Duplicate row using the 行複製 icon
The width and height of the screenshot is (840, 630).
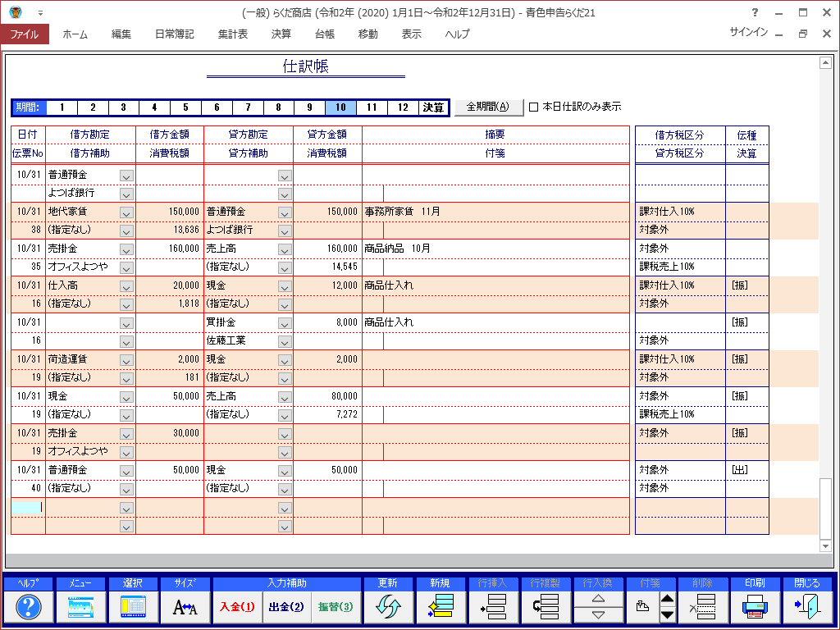point(545,606)
